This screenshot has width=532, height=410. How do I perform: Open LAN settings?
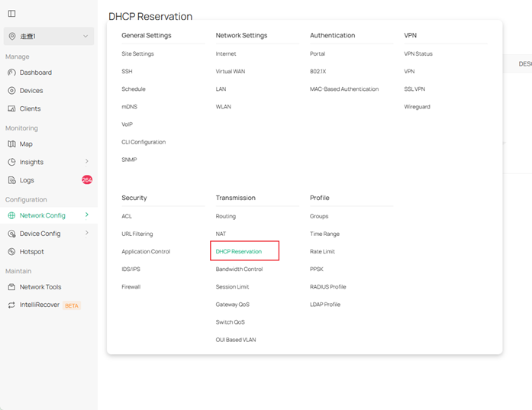(221, 89)
